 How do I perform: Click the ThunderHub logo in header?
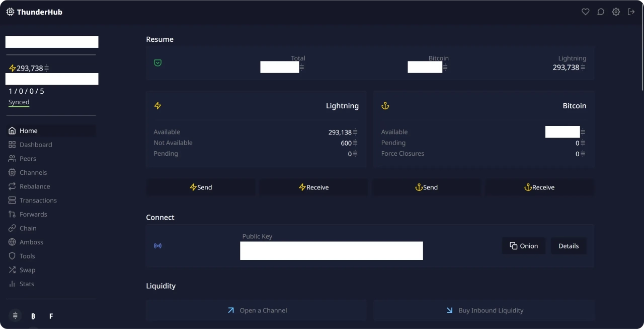(34, 12)
